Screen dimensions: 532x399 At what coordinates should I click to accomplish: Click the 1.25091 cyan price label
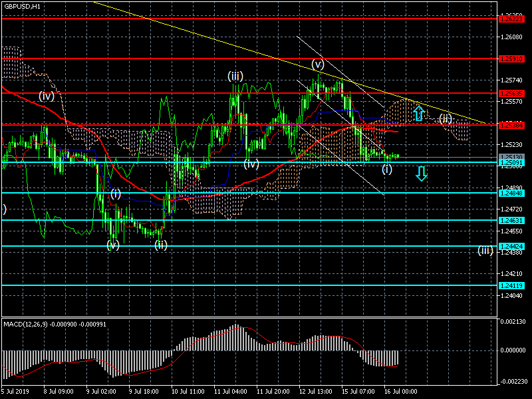click(511, 163)
